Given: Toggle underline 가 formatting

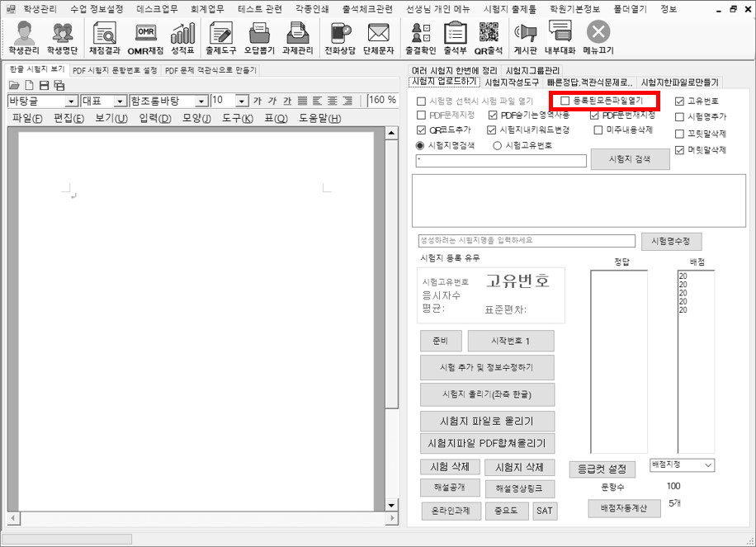Looking at the screenshot, I should pyautogui.click(x=287, y=101).
